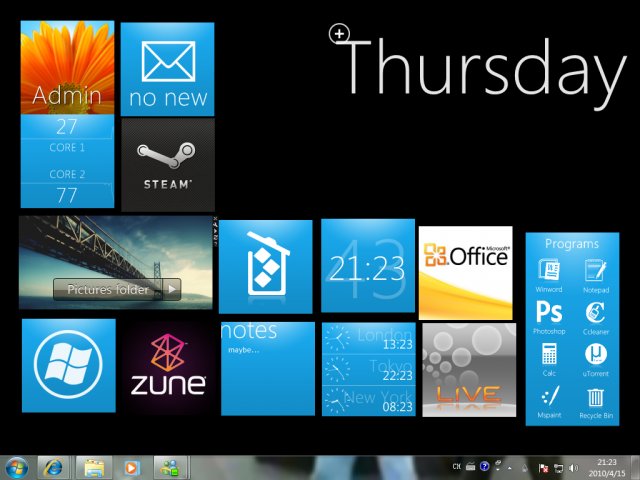Click the New York 08:23 world clock
This screenshot has height=480, width=640.
(x=369, y=400)
